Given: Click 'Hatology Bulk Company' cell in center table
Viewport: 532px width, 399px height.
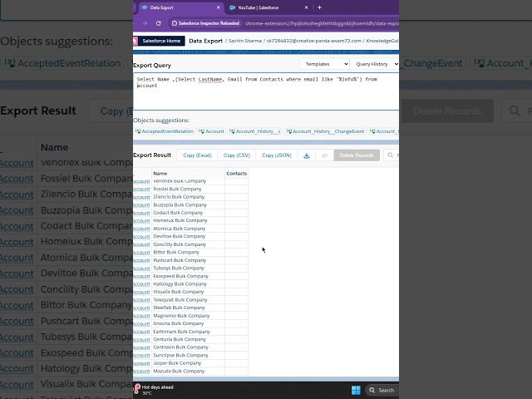Looking at the screenshot, I should pyautogui.click(x=188, y=284).
